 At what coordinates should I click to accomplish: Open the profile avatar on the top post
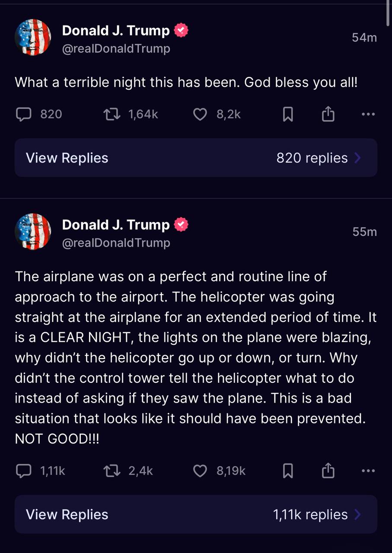[x=33, y=38]
